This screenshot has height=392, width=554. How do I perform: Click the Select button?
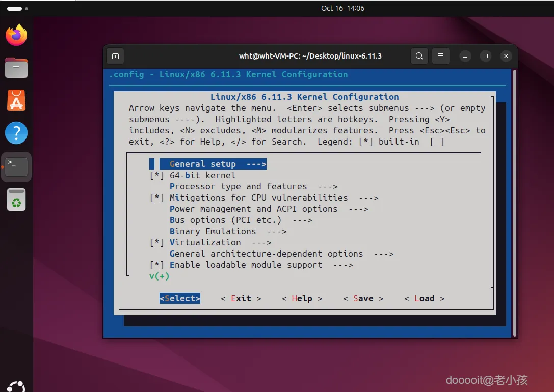click(x=180, y=298)
